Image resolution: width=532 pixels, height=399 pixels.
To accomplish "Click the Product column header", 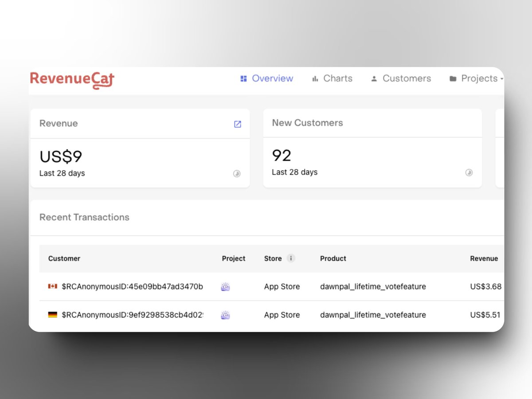I will (333, 258).
